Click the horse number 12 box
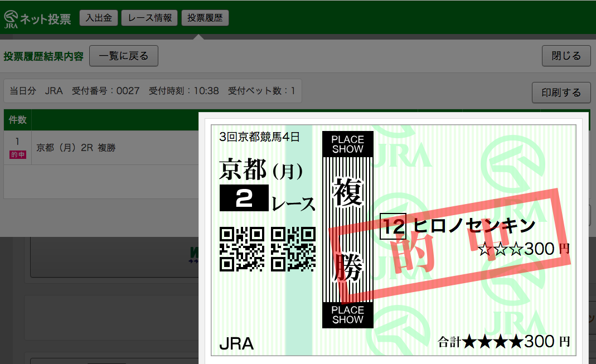Image resolution: width=596 pixels, height=364 pixels. click(393, 226)
